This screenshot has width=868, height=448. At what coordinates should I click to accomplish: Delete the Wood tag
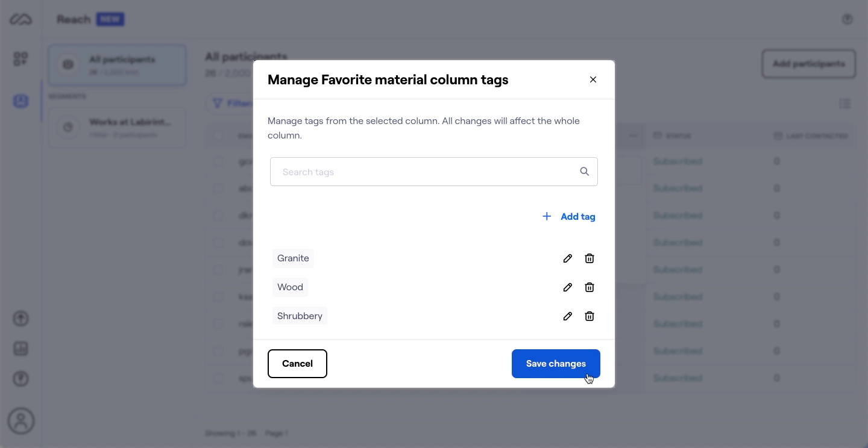(590, 287)
